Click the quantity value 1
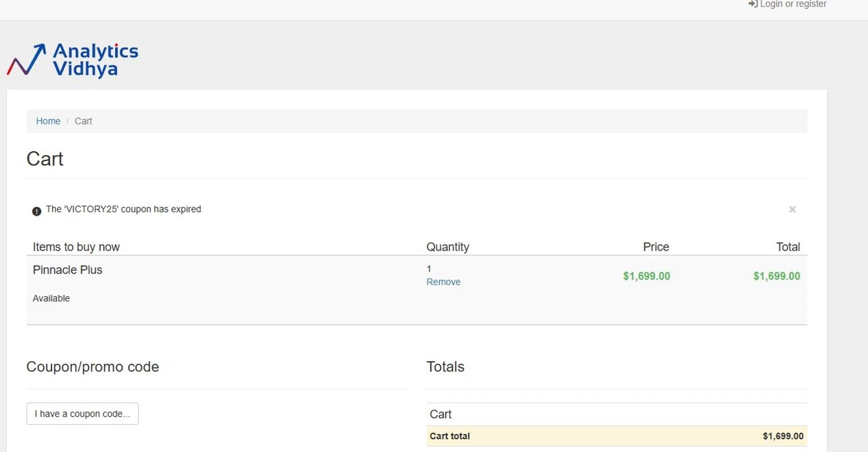This screenshot has width=868, height=452. [x=429, y=269]
